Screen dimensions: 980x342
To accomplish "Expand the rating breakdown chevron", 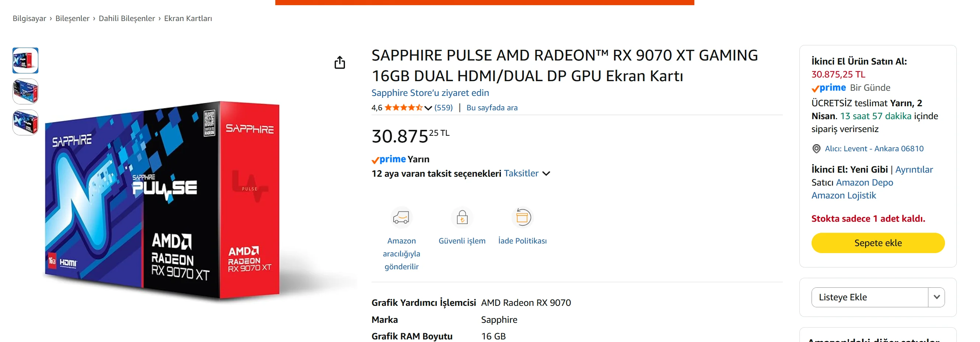I will coord(428,108).
